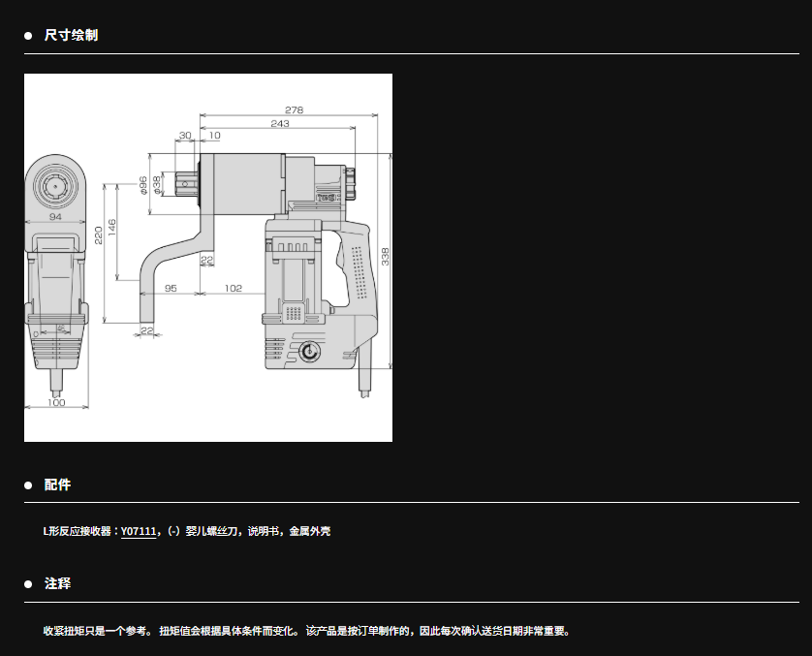This screenshot has width=812, height=656.
Task: Click the bullet icon beside 尺寸绘制
Action: coord(29,36)
